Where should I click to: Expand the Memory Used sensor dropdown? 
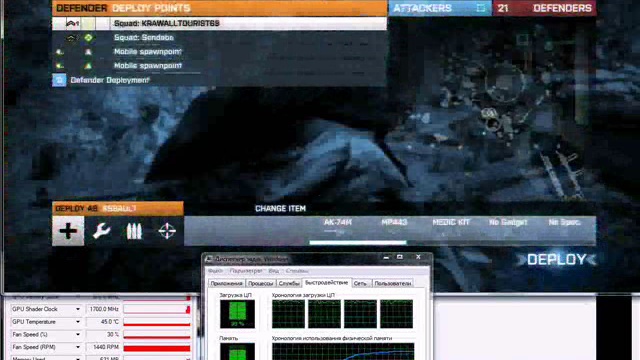pos(78,358)
